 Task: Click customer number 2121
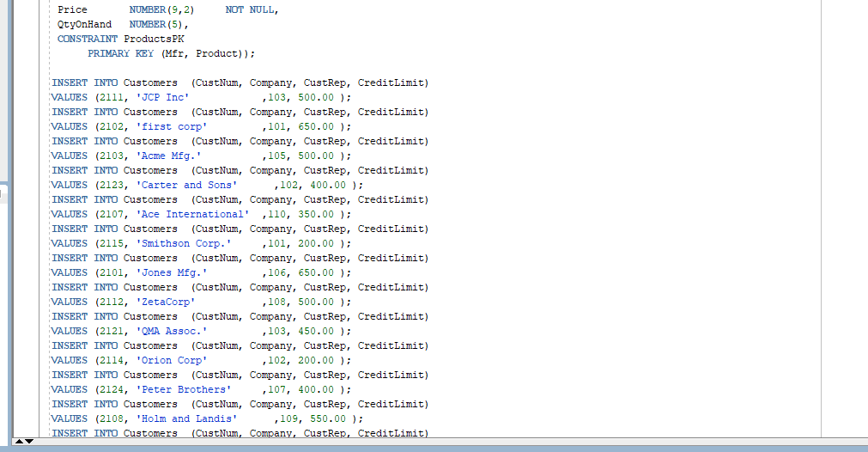112,331
